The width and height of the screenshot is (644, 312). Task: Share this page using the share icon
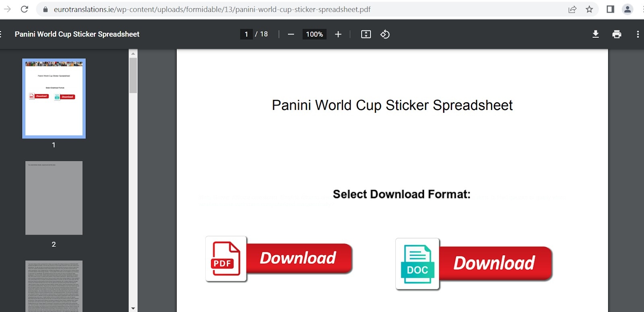coord(572,9)
